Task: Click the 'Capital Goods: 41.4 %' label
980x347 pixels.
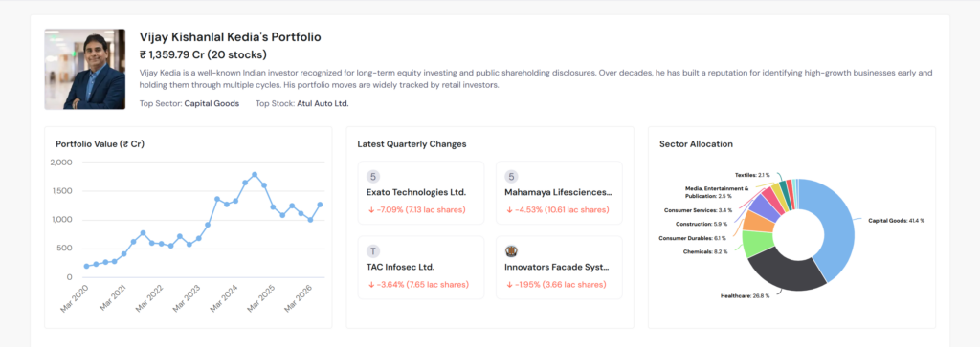Action: point(896,221)
